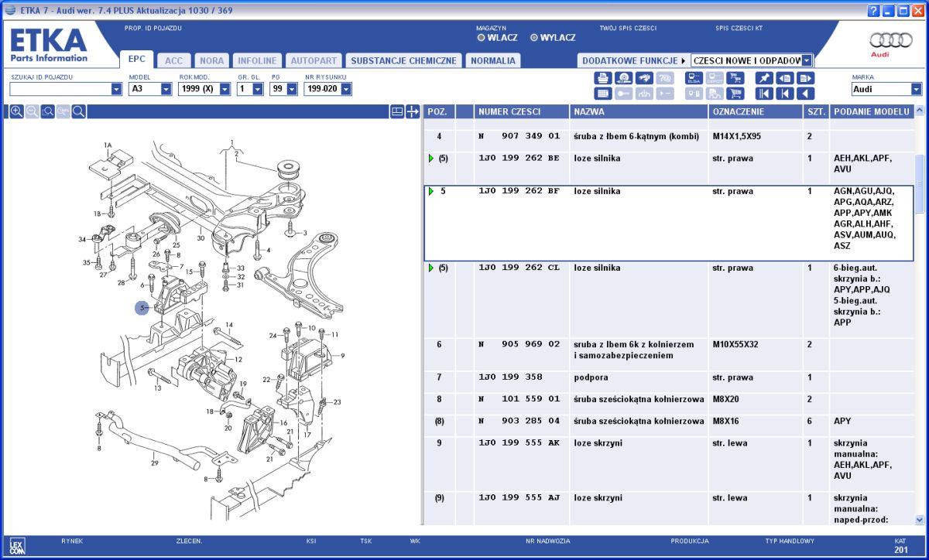Click position 5 marker in the illustration

click(x=142, y=308)
